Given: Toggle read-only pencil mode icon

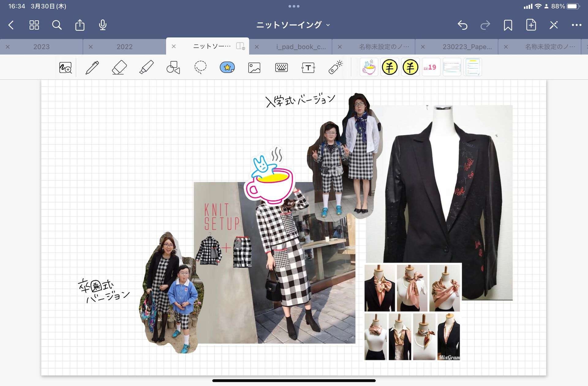Looking at the screenshot, I should pos(554,25).
